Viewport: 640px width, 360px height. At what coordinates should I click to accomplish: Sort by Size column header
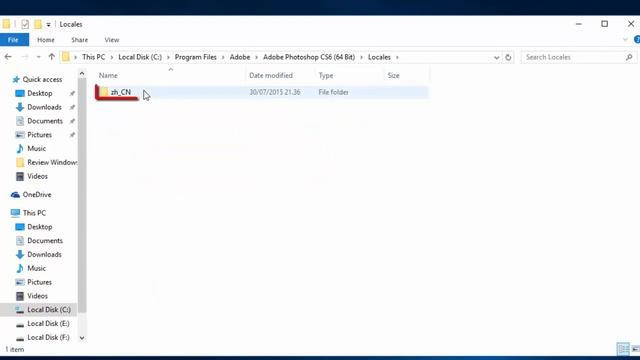[x=393, y=76]
